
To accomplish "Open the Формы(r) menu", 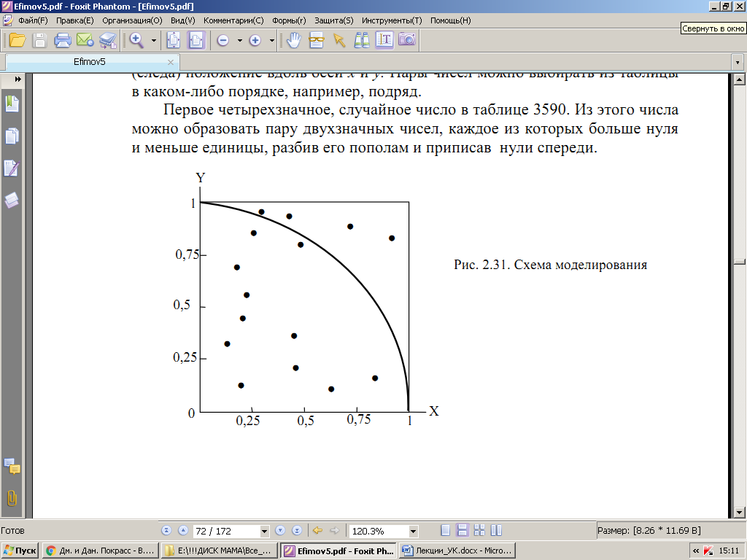I will 289,20.
